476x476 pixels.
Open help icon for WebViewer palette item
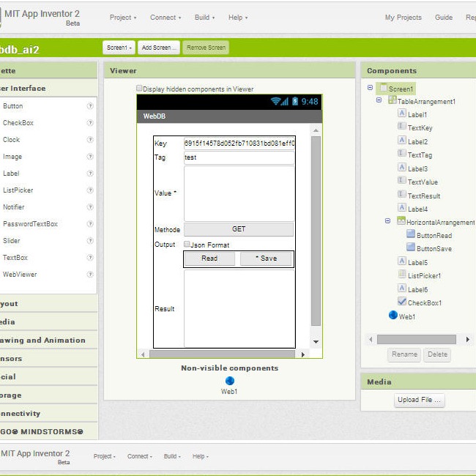pos(90,275)
